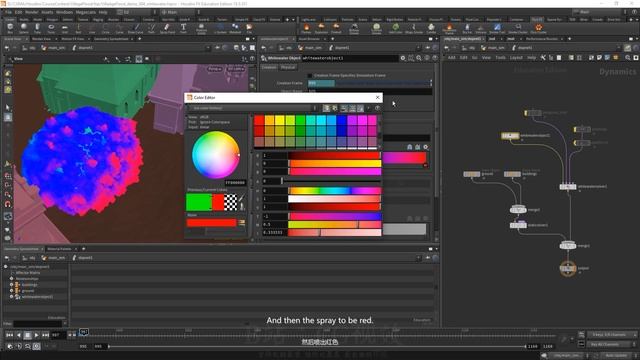
Task: Toggle the highlighted display option button in viewport toolbar
Action: (x=139, y=59)
